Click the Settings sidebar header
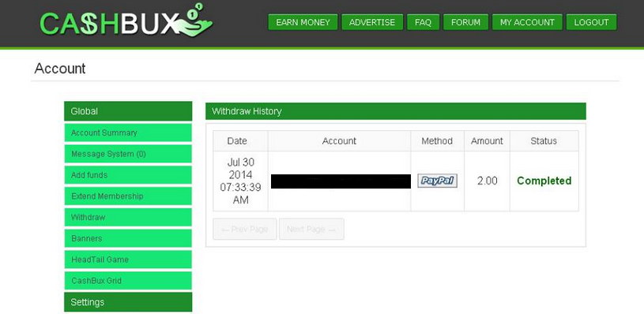 pyautogui.click(x=128, y=302)
